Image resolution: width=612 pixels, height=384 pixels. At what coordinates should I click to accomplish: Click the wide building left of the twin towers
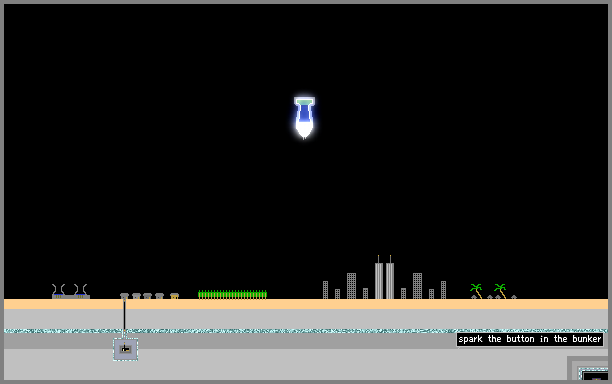(x=351, y=286)
